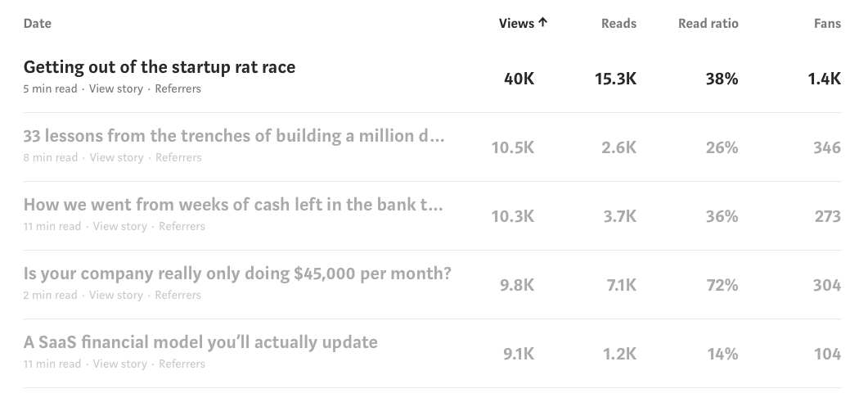
Task: Open "A SaaS financial model" story
Action: [x=200, y=342]
